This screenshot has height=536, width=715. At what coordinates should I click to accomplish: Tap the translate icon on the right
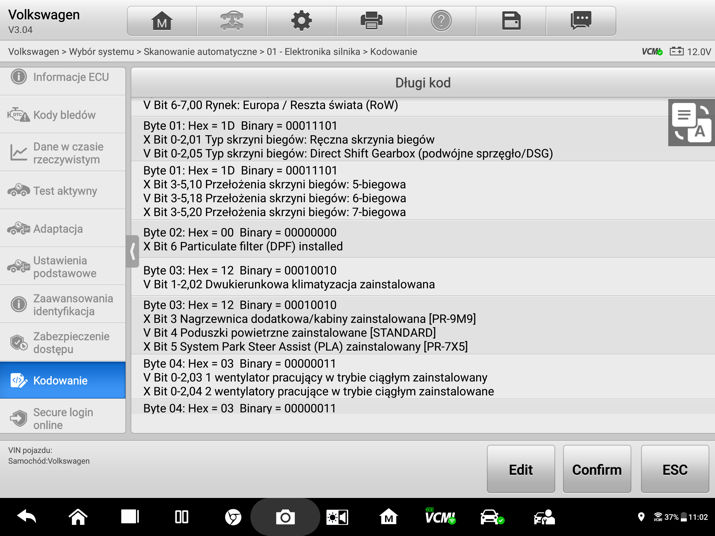(692, 123)
